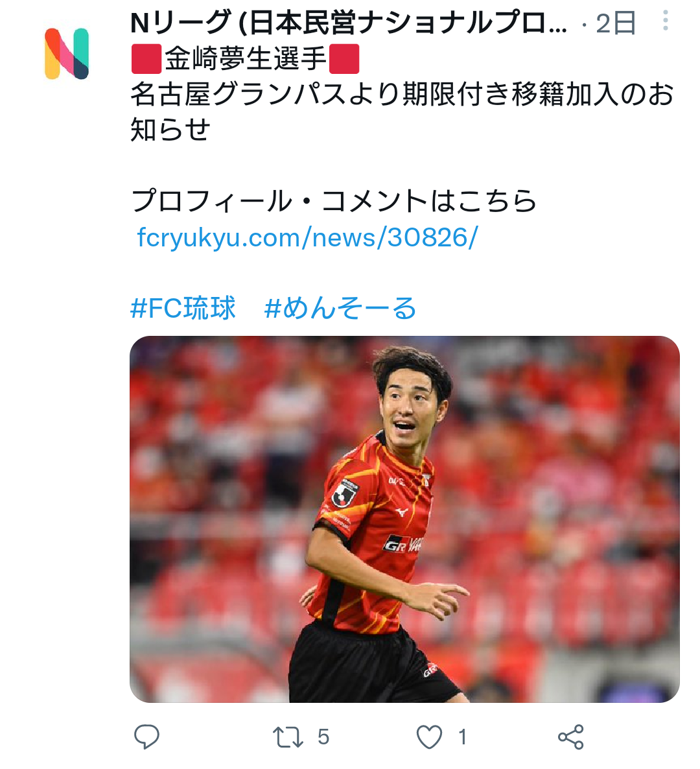Screen dimensions: 700x769
Task: Open the #めんそーる hashtag
Action: tap(340, 308)
